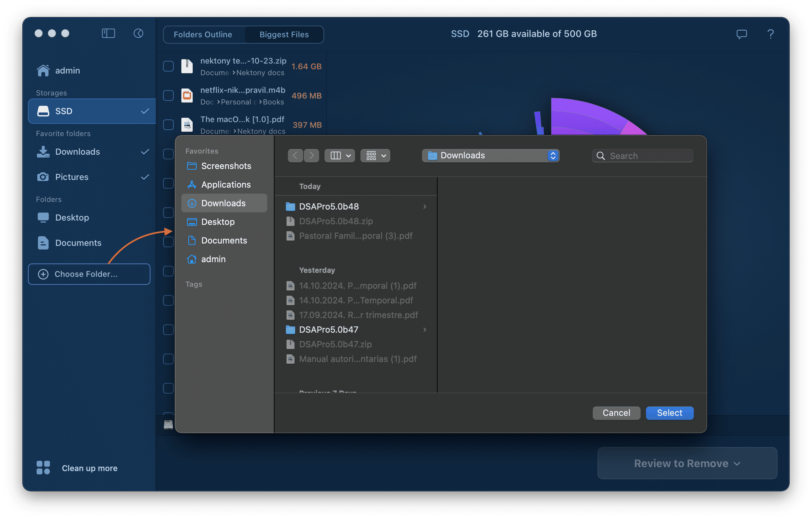This screenshot has height=519, width=812.
Task: Click the disk icon at list bottom
Action: (168, 424)
